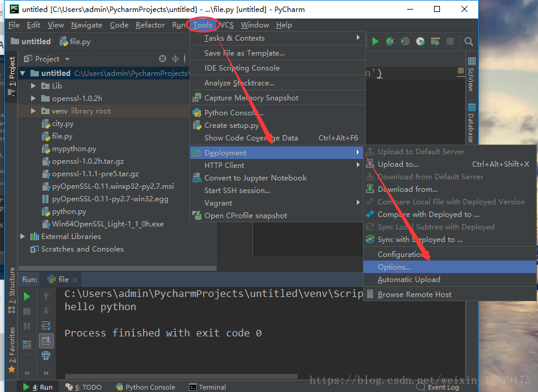
Task: Rerun 'file' with green play icon in Run panel
Action: (27, 296)
